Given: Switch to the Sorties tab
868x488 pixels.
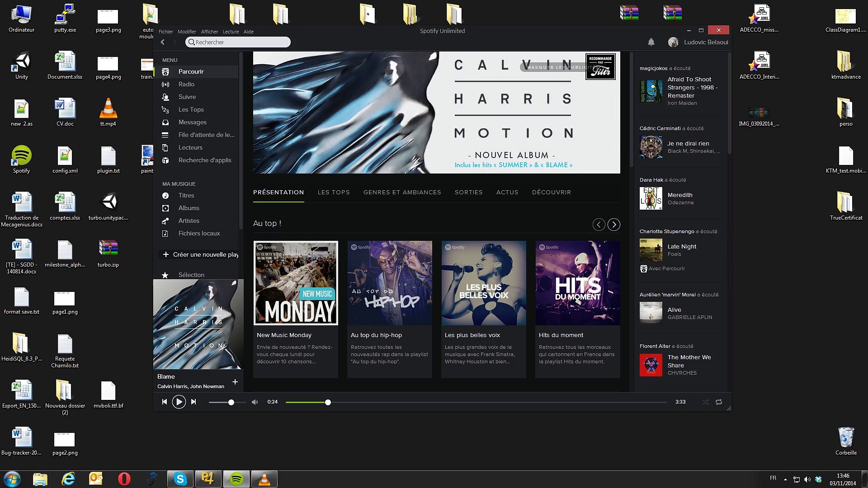Looking at the screenshot, I should tap(468, 192).
